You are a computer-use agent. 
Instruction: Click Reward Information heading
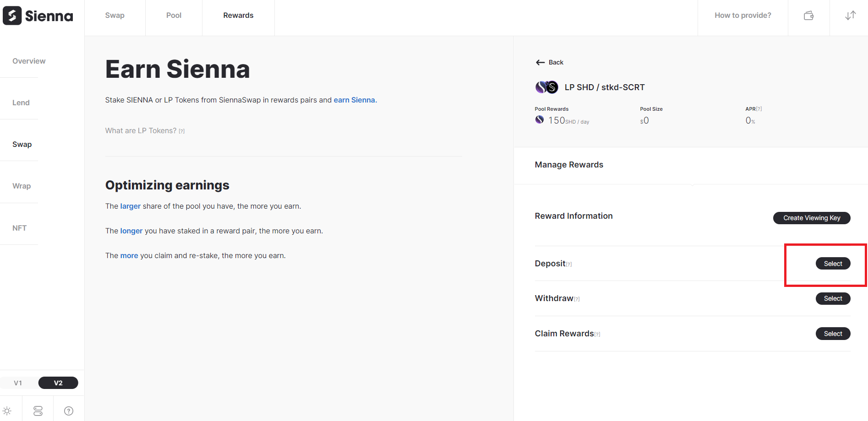573,216
